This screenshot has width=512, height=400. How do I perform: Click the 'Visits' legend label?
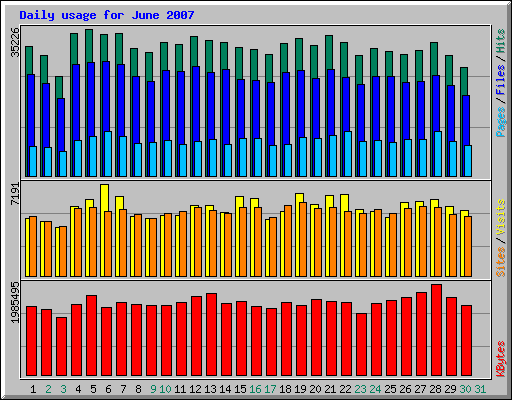click(501, 218)
